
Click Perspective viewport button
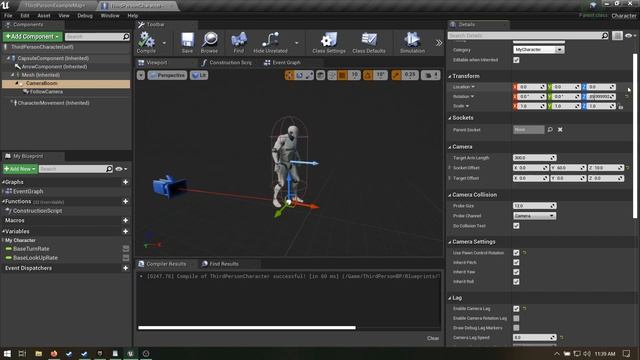click(167, 75)
